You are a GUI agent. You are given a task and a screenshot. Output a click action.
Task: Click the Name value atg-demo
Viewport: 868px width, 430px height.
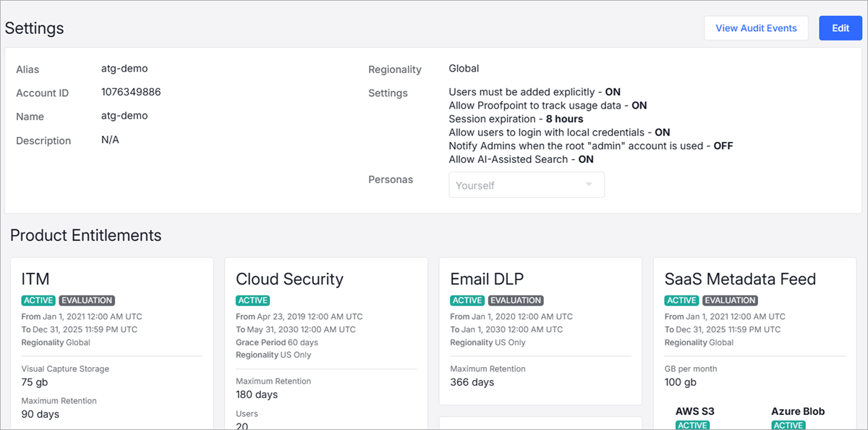(x=124, y=116)
